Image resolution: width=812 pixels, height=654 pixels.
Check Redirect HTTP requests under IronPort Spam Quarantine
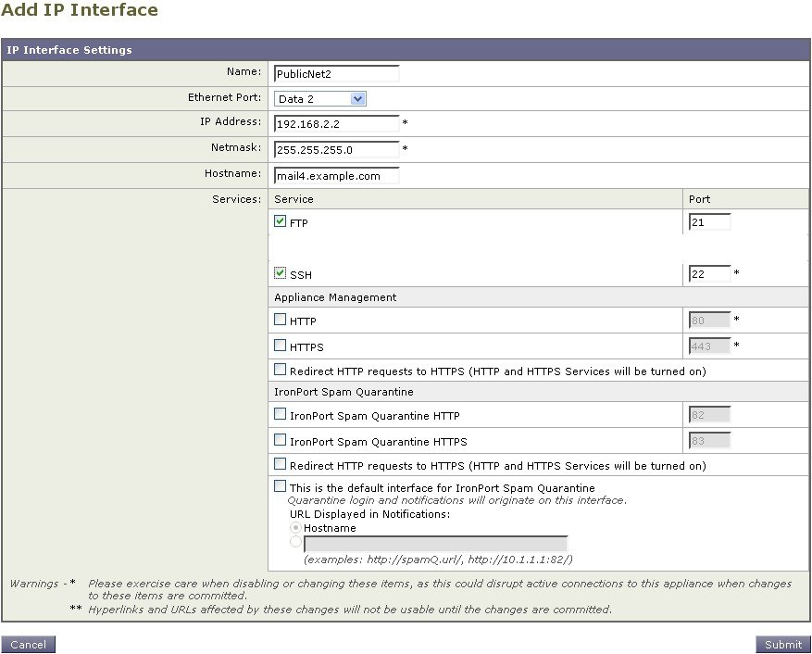pos(280,463)
